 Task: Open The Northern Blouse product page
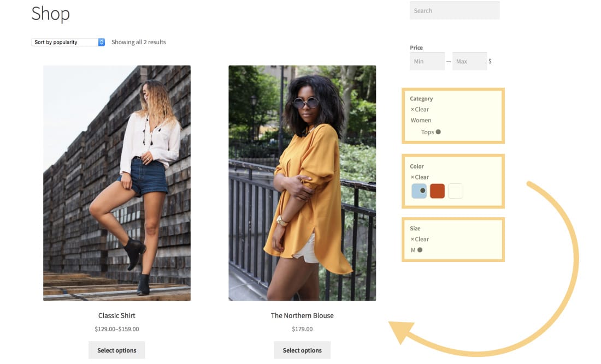click(302, 315)
